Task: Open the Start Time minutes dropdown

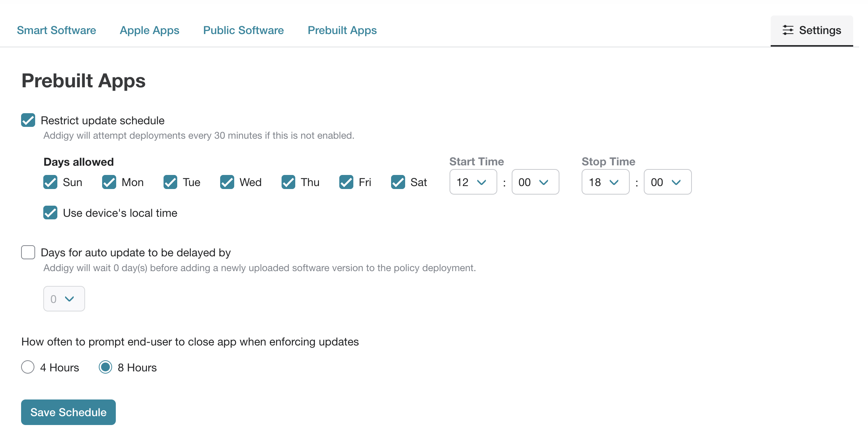Action: [x=535, y=182]
